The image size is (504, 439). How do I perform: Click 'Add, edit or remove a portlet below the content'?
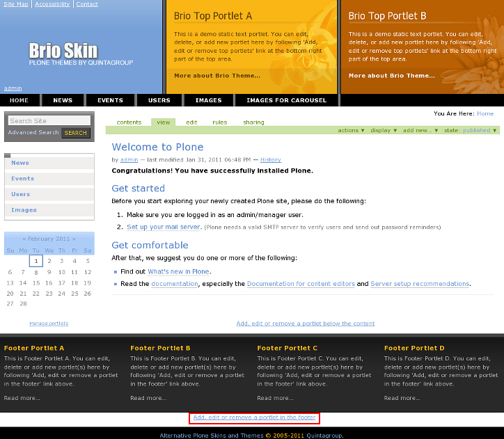[306, 324]
